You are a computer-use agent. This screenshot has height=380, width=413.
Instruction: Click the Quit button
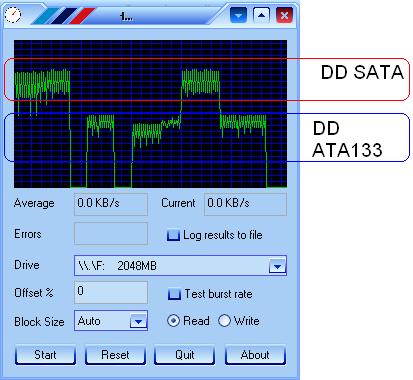coord(185,355)
